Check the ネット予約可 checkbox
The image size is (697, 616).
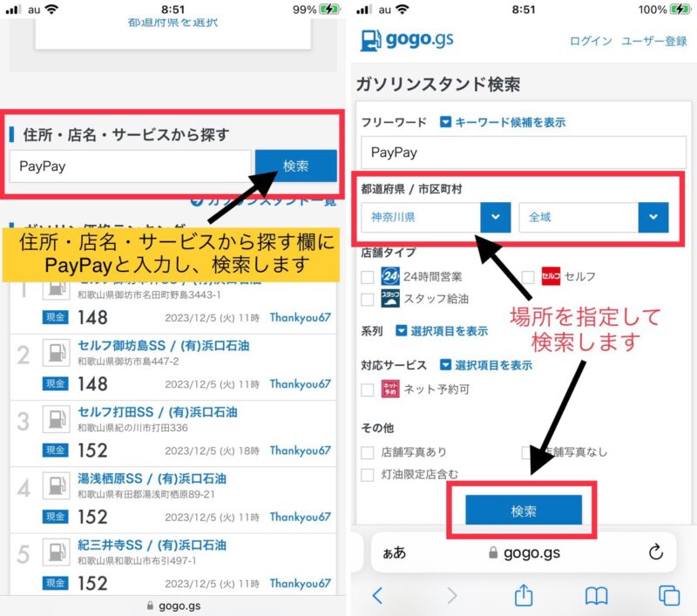(367, 390)
